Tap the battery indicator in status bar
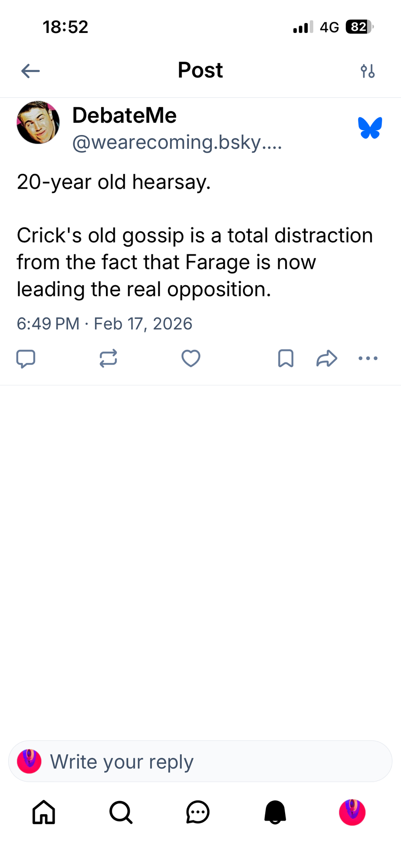 359,27
